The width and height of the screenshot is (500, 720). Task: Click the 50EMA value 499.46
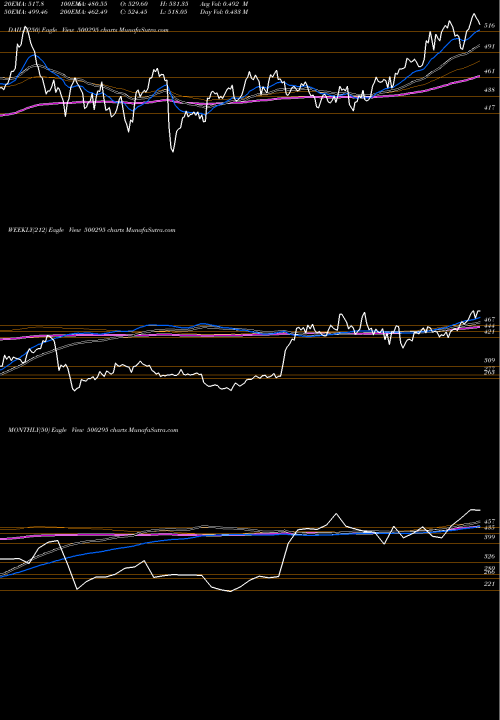(x=26, y=12)
